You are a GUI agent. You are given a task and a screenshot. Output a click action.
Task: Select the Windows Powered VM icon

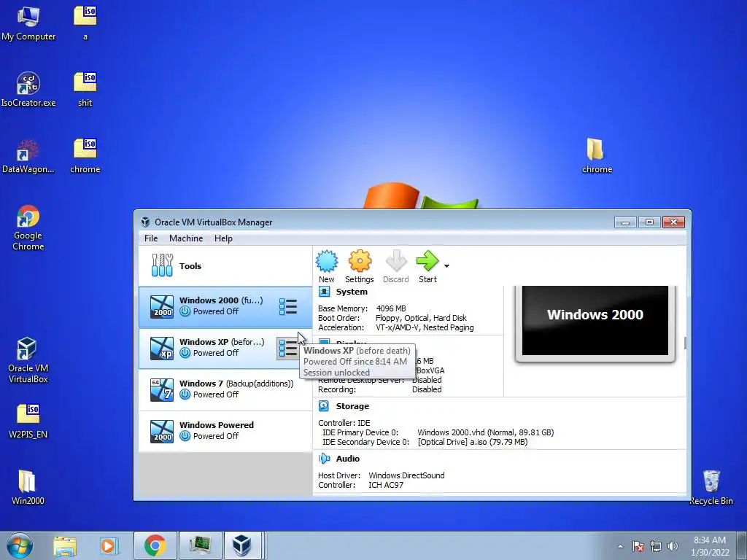(x=162, y=432)
